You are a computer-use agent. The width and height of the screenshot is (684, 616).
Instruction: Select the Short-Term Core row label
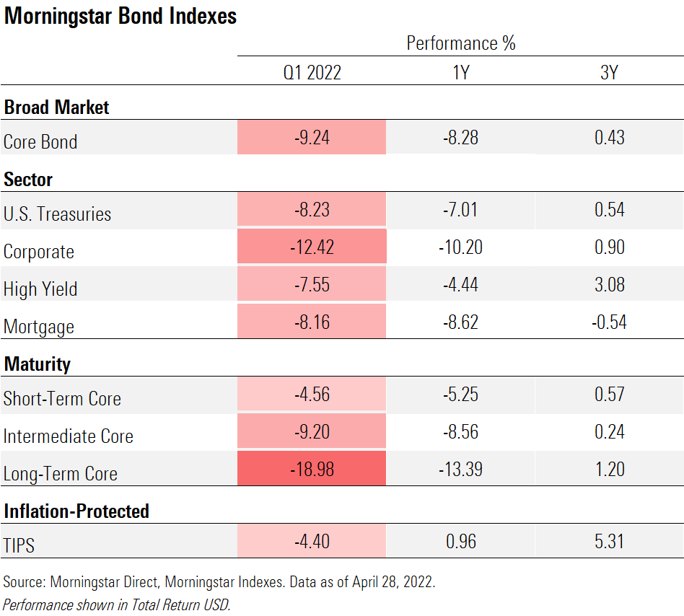point(62,398)
